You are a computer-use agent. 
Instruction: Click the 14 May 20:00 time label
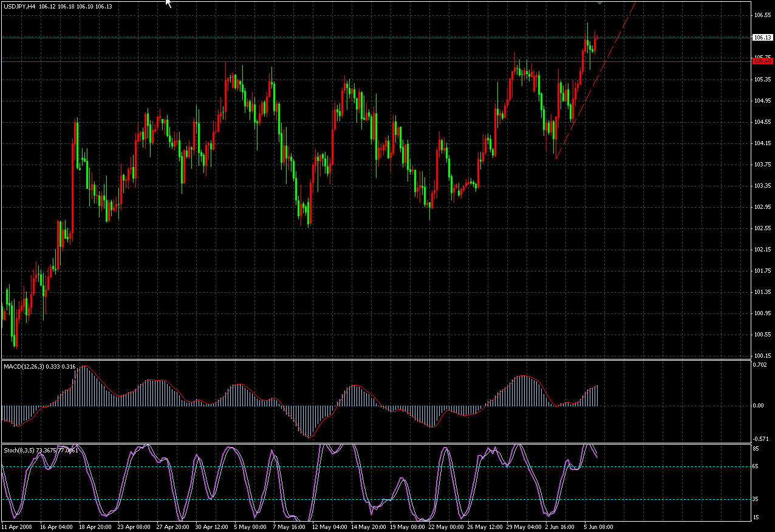[x=367, y=527]
